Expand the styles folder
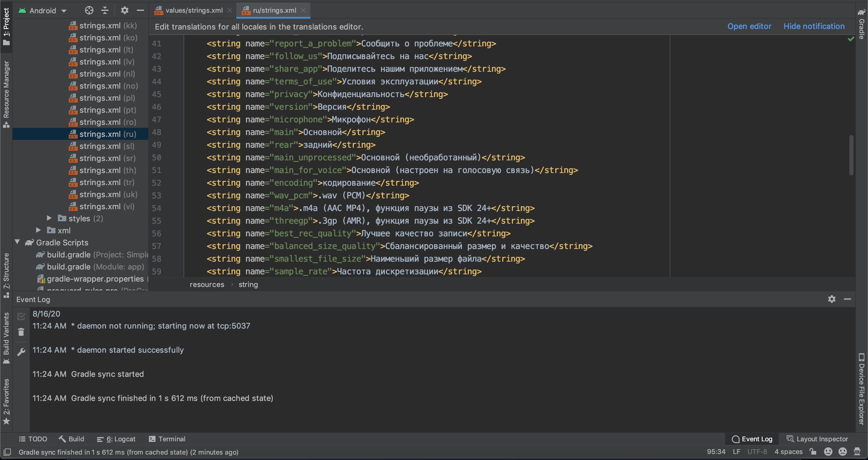Screen dimensions: 868x460 (49, 218)
